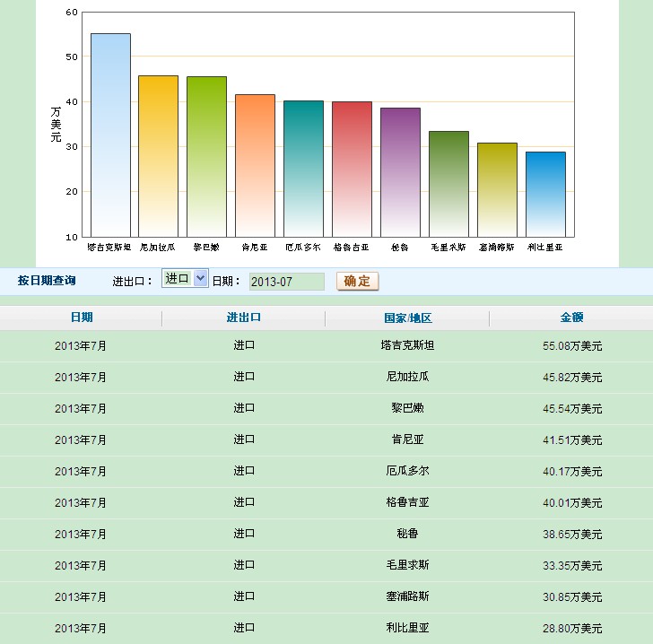Click the yellow 尼加拉瓜 bar in chart

tap(158, 156)
